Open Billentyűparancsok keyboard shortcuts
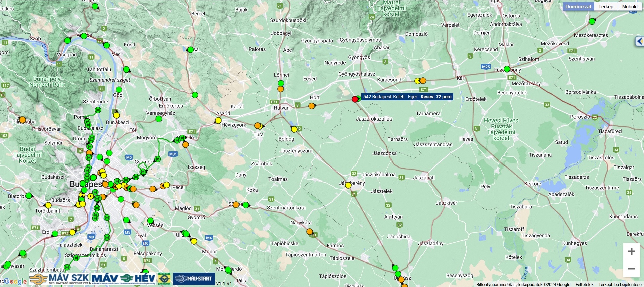 pyautogui.click(x=494, y=284)
